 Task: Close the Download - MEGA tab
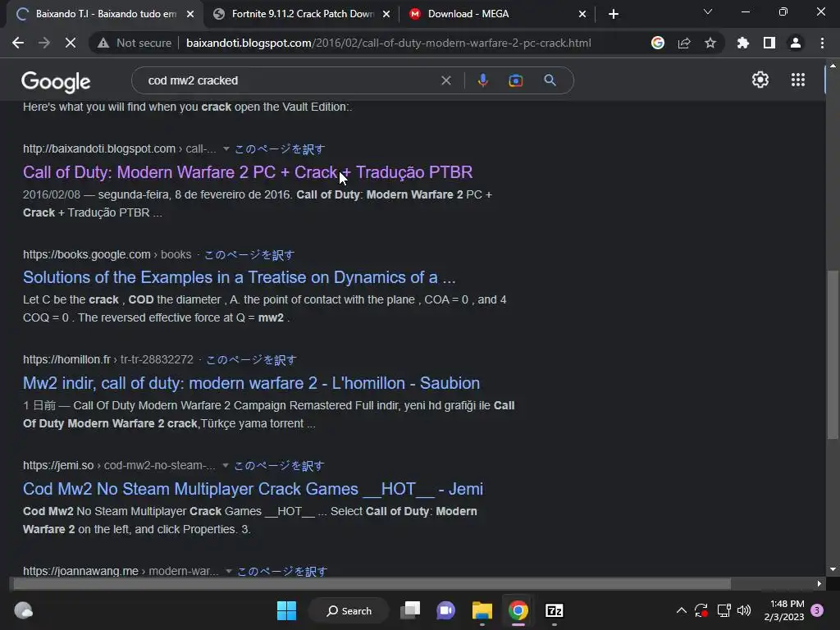pos(582,14)
